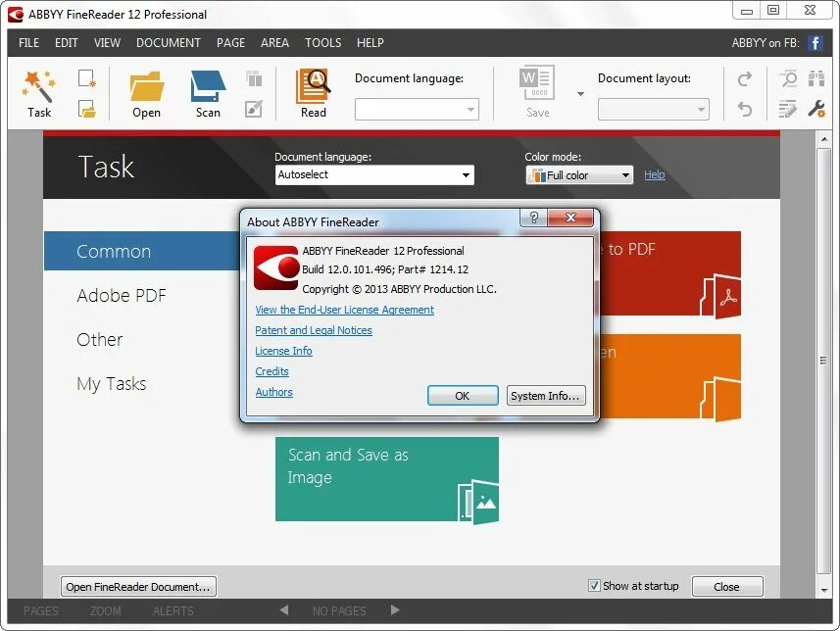Click PAGES in the status bar
This screenshot has width=840, height=631.
click(41, 610)
